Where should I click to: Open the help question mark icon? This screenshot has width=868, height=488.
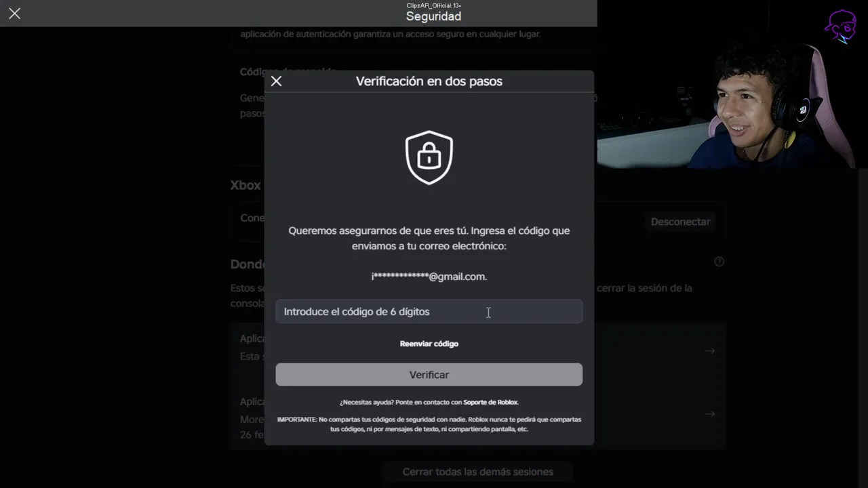click(x=719, y=262)
